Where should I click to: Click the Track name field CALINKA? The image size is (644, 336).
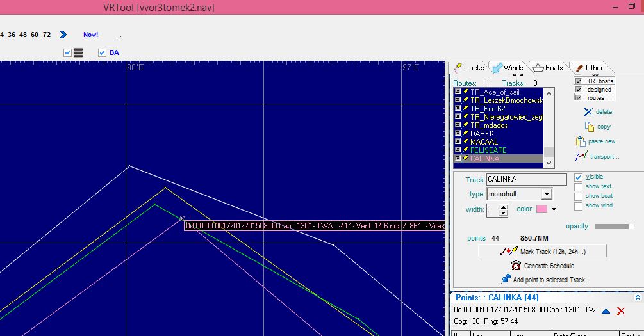(527, 179)
